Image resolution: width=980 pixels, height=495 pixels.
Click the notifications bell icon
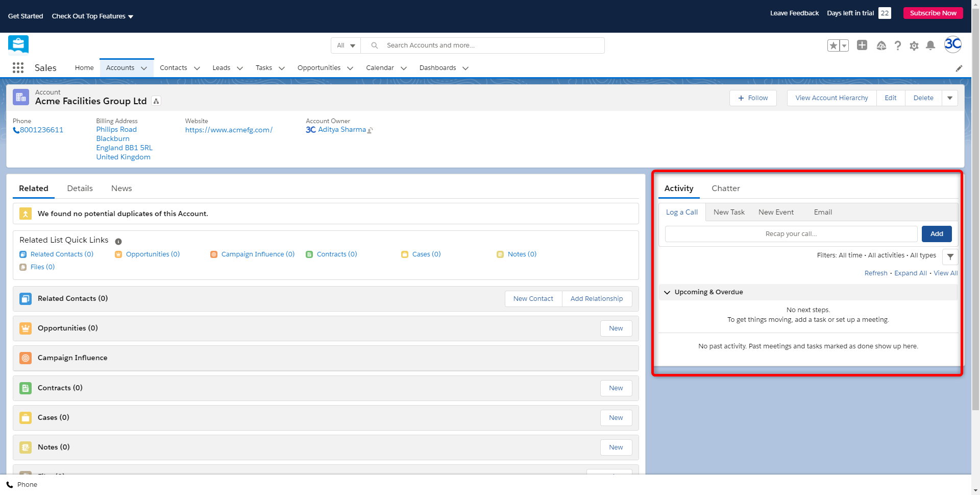930,45
